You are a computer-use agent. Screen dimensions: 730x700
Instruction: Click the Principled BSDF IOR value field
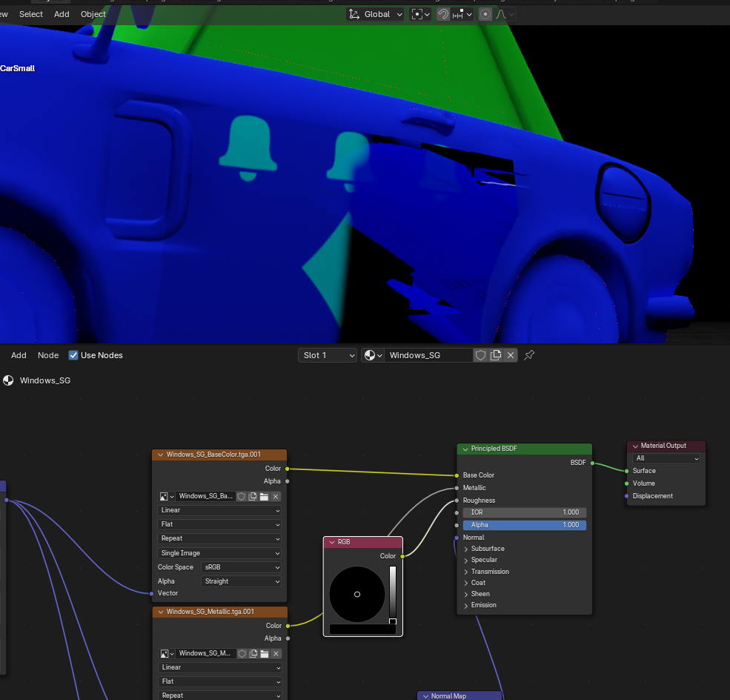(525, 512)
